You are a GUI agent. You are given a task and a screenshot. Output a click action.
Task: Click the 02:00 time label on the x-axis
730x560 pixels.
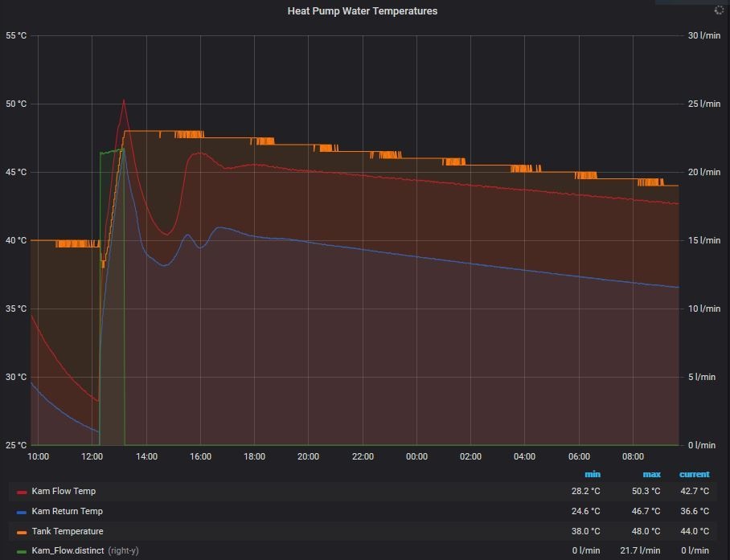(470, 456)
